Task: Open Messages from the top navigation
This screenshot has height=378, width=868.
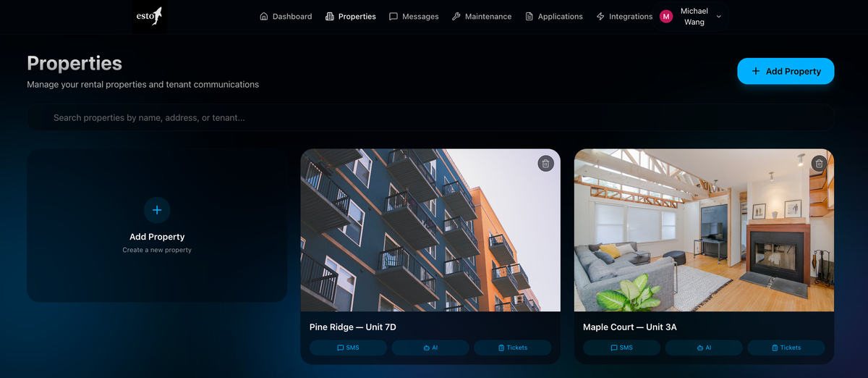Action: point(414,16)
